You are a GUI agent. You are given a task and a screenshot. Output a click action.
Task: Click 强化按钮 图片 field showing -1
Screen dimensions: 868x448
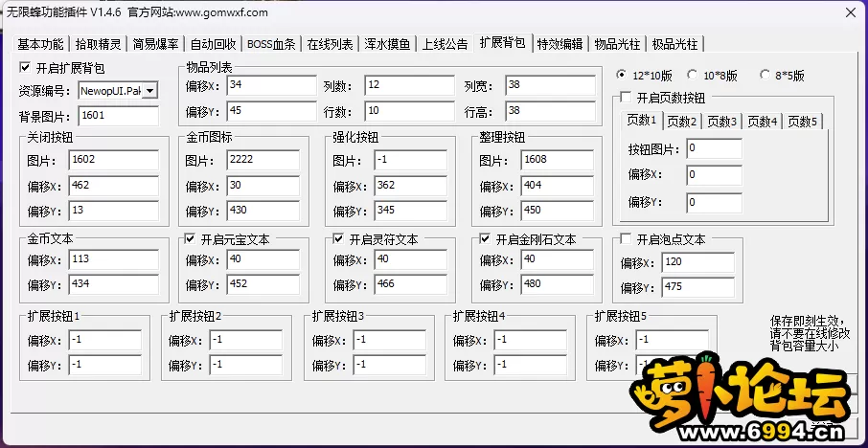[x=410, y=160]
